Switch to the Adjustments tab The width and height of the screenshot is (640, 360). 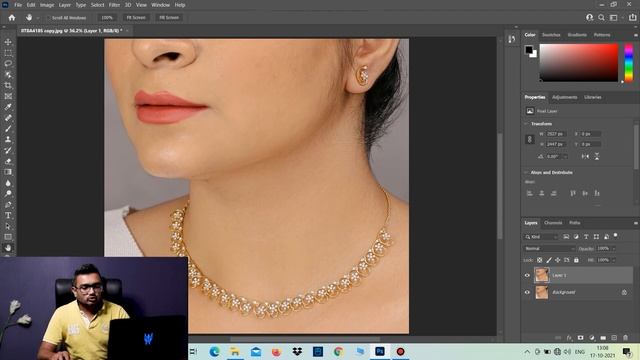coord(564,97)
